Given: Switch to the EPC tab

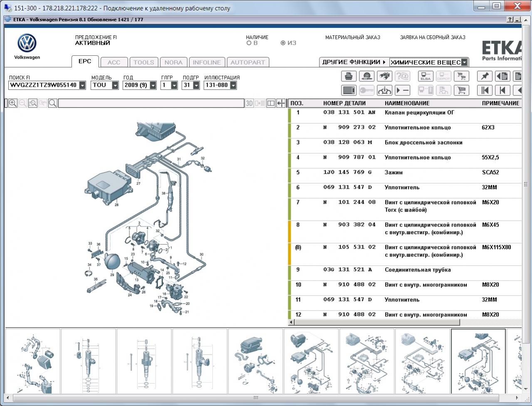Looking at the screenshot, I should click(85, 61).
